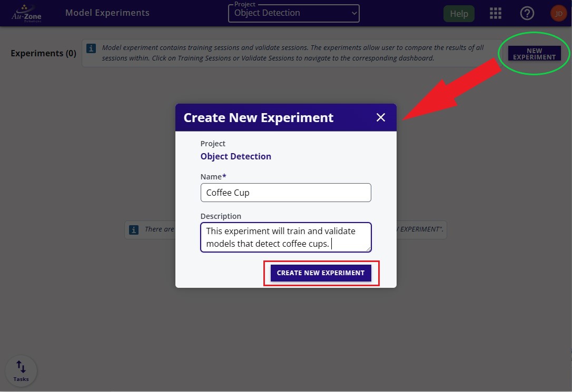Click the chevron arrow of the Project selector

[x=353, y=14]
